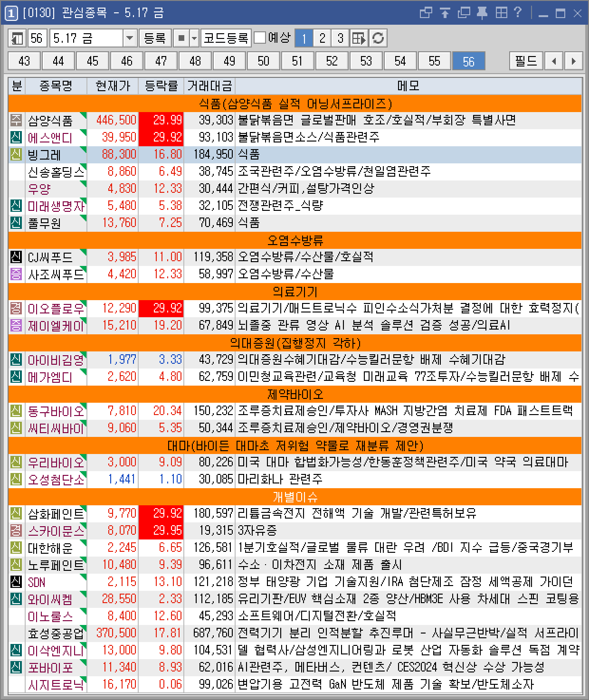Click the purple 증 icon beside 사조씨푸드
The width and height of the screenshot is (589, 700).
[16, 274]
